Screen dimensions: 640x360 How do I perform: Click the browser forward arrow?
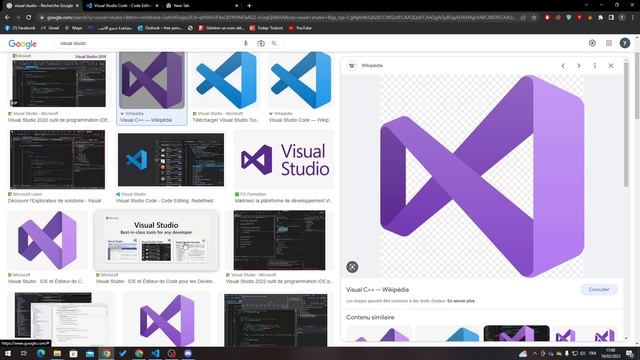tap(18, 18)
